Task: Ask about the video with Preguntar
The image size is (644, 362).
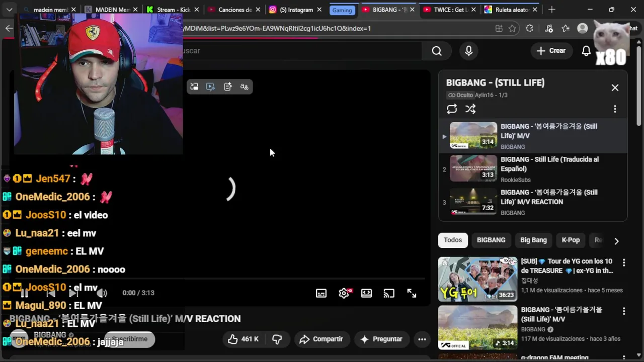Action: click(381, 339)
